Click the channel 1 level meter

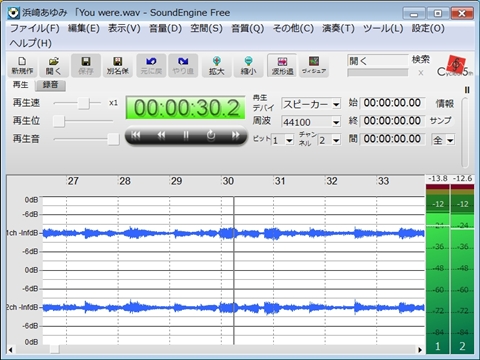(438, 268)
